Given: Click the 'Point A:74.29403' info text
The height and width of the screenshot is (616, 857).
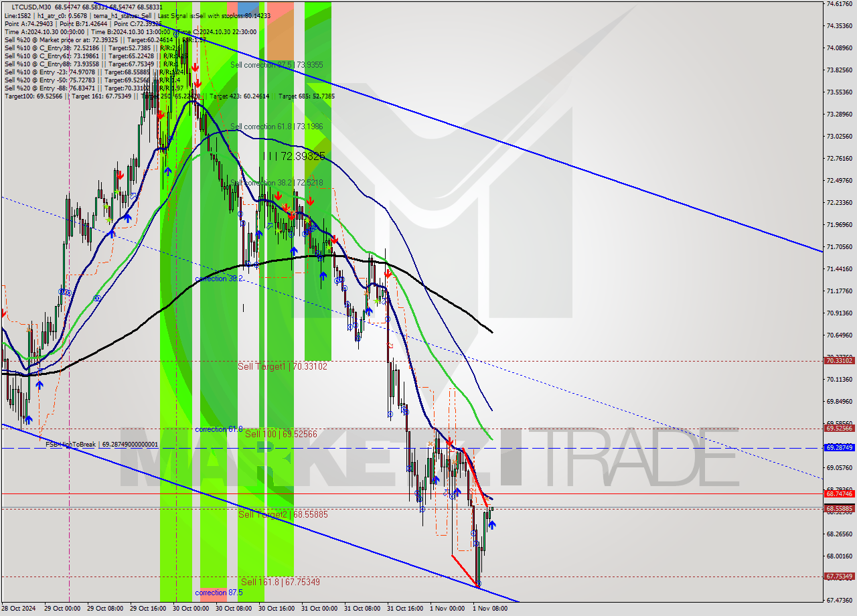Looking at the screenshot, I should pos(29,23).
